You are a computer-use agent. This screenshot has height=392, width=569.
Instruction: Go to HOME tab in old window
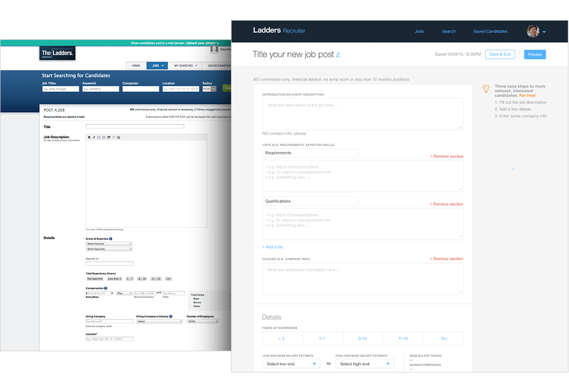click(x=136, y=66)
